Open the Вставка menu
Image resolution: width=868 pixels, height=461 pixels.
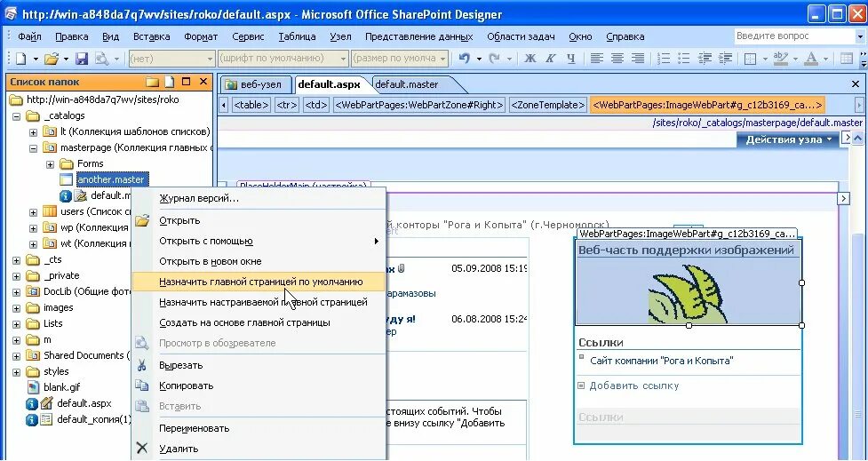[151, 36]
